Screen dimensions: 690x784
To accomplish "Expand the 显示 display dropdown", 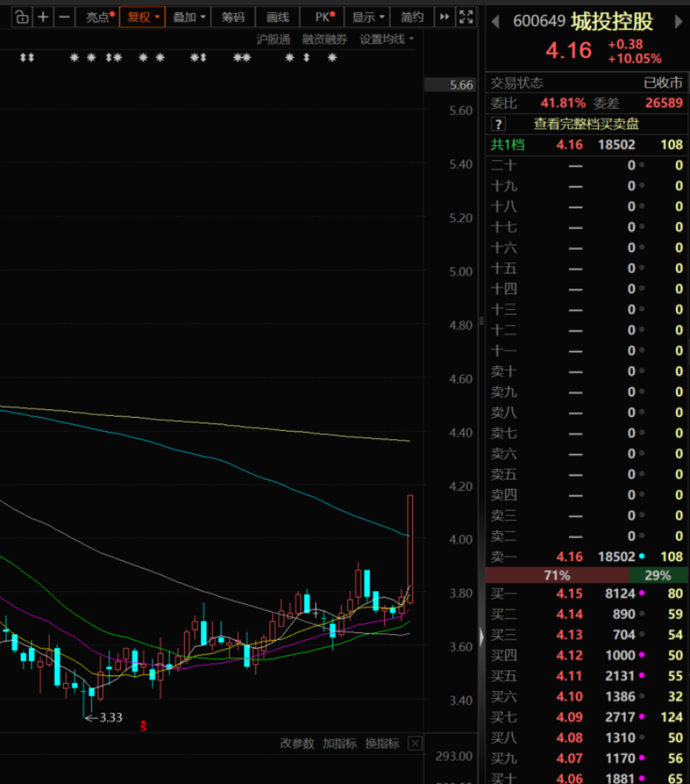I will (367, 17).
